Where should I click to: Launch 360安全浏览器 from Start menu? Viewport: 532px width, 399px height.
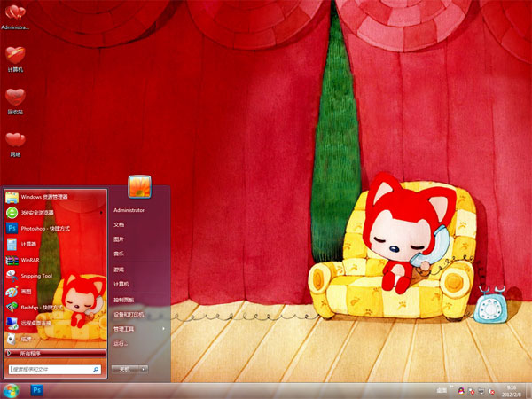coord(55,213)
